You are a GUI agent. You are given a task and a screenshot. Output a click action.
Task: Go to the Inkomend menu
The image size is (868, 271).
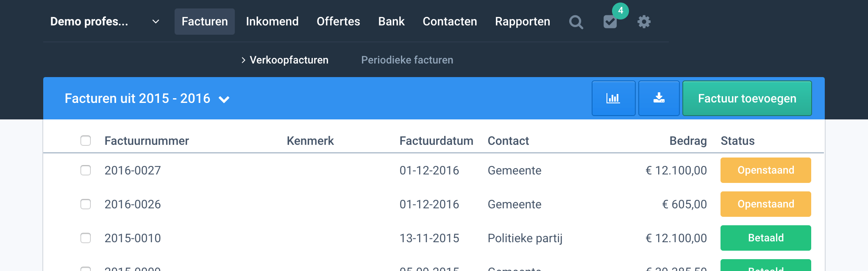[x=272, y=22]
